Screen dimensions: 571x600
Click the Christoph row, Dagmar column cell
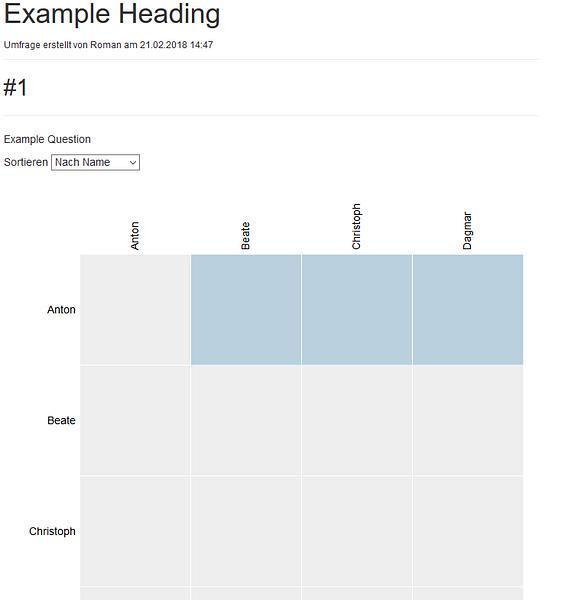tap(468, 532)
